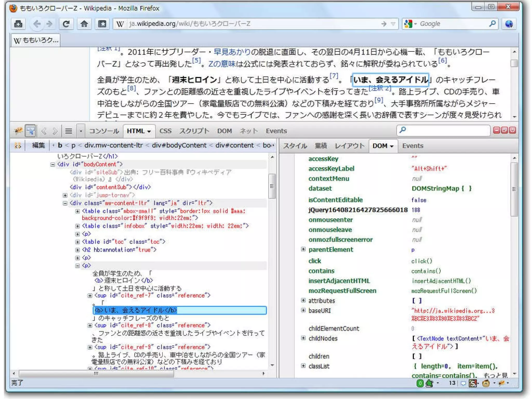Click the browser reload button

click(66, 24)
